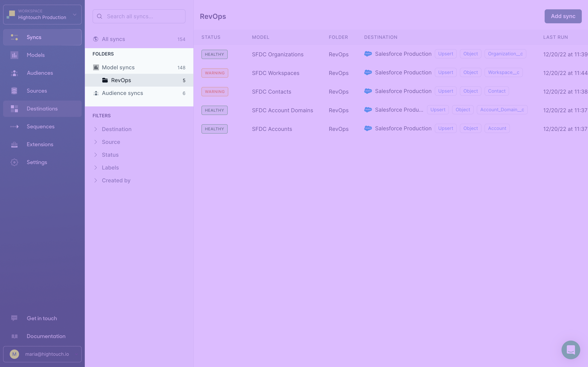588x367 pixels.
Task: Click the HEALTHY status badge on SFDC Accounts
Action: coord(214,129)
